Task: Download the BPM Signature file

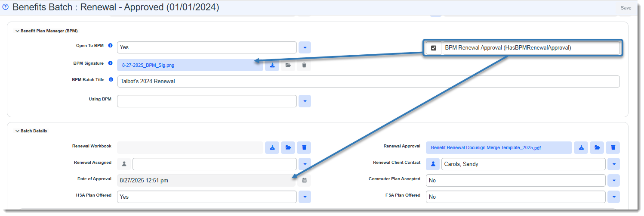Action: (x=272, y=65)
